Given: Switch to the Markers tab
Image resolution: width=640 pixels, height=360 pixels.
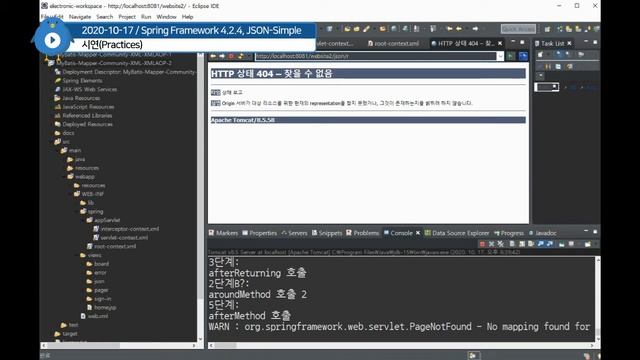Looking at the screenshot, I should tap(223, 233).
